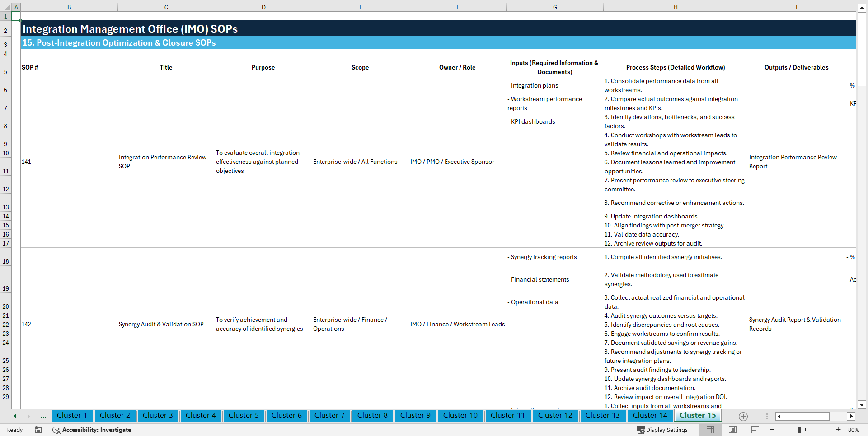Open Page Break Preview view

pyautogui.click(x=755, y=430)
